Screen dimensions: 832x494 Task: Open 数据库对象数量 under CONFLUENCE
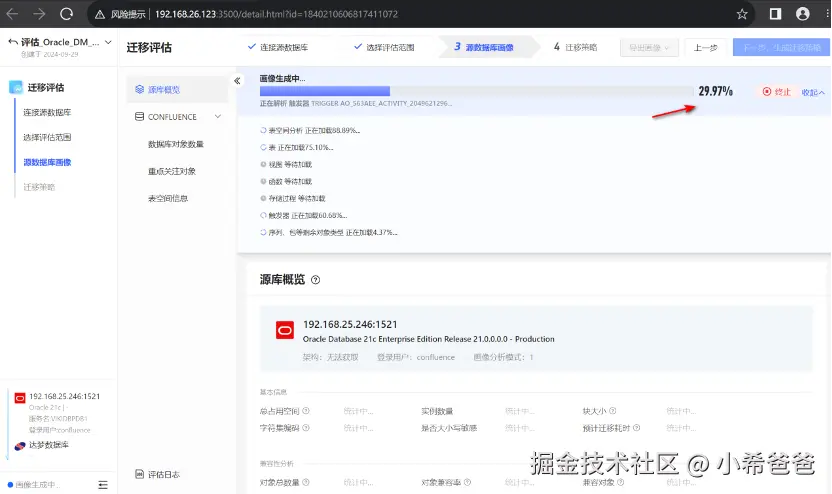176,144
